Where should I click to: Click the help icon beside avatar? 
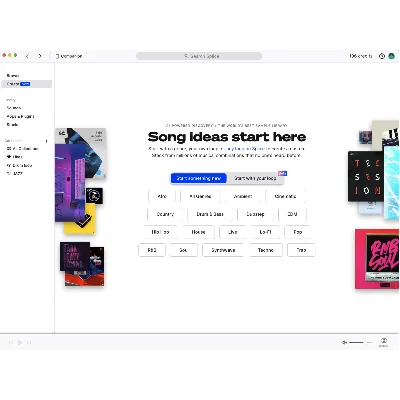[x=382, y=56]
